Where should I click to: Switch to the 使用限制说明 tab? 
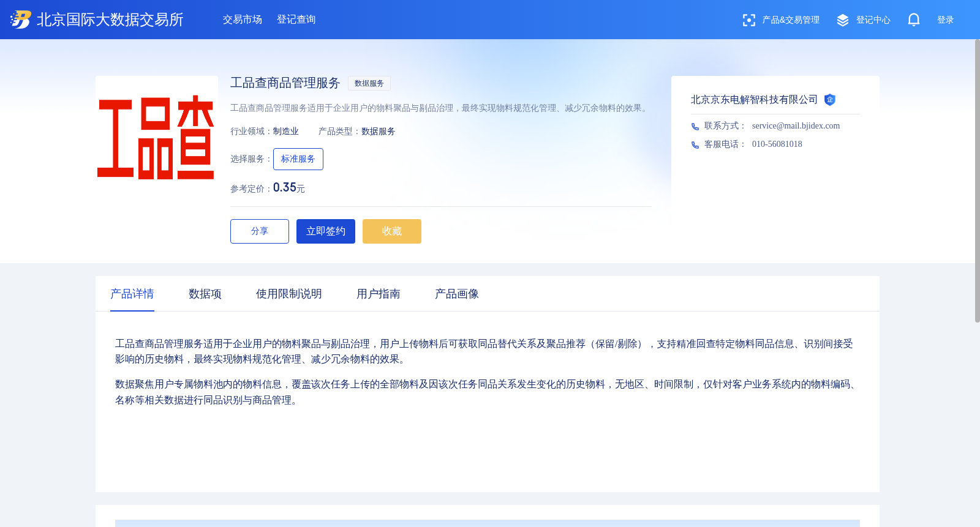pyautogui.click(x=289, y=294)
